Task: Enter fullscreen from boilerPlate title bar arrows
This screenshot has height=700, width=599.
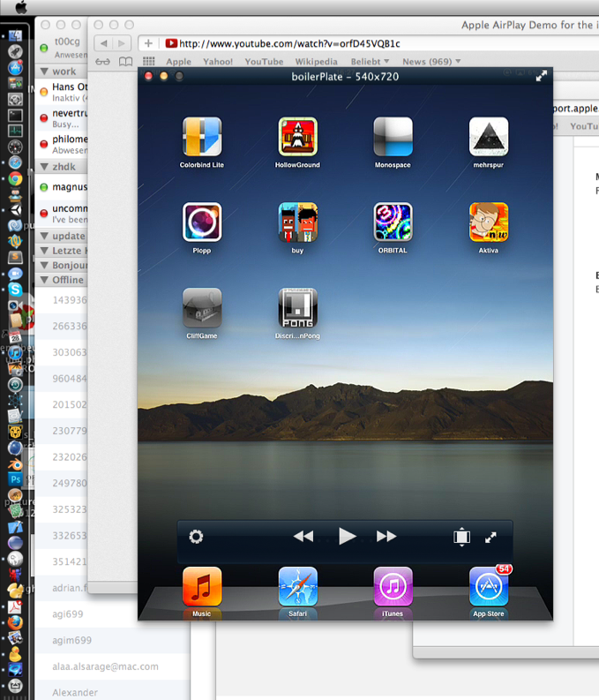Action: tap(541, 76)
